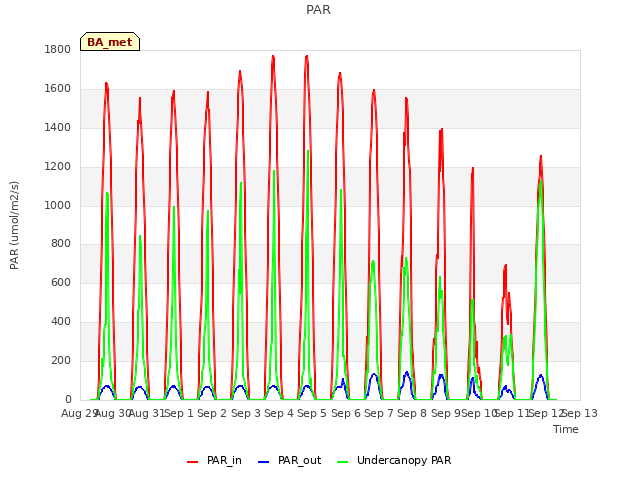Click the red PAR_in legend swatch
The width and height of the screenshot is (640, 480).
192,462
